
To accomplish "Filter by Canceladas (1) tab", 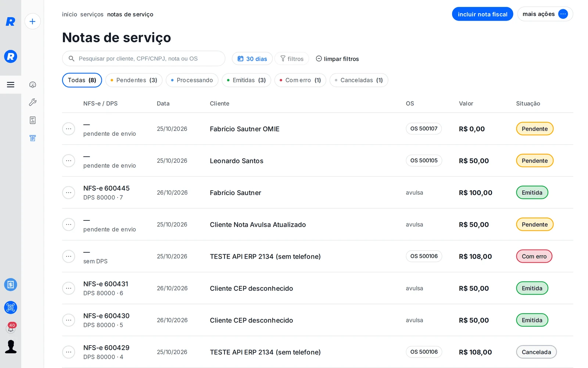I will pyautogui.click(x=359, y=80).
